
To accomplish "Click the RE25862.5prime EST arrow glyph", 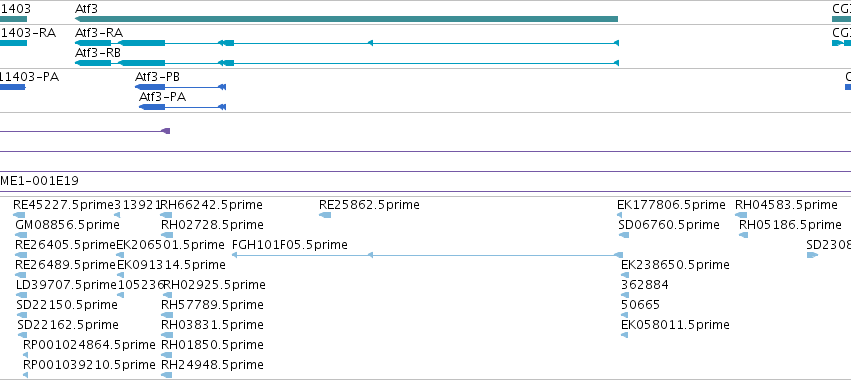I will pos(325,215).
